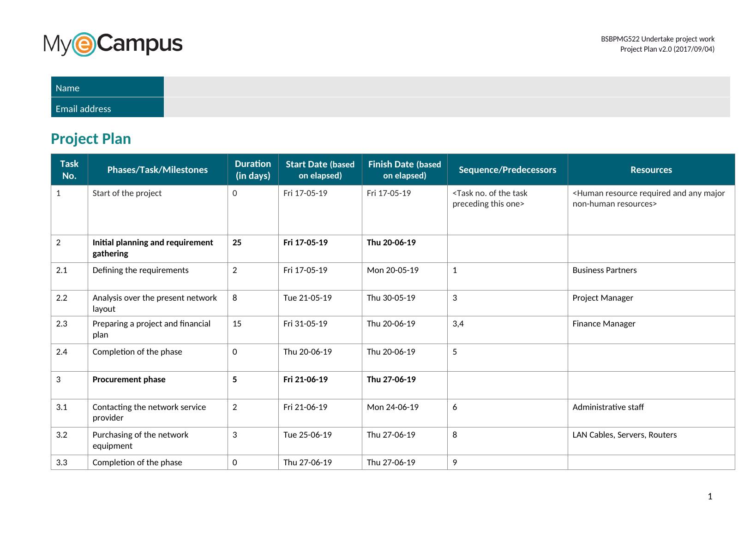Screen dimensions: 756x534
Task: Click the 'Administrative staff' resource cell
Action: coord(608,407)
